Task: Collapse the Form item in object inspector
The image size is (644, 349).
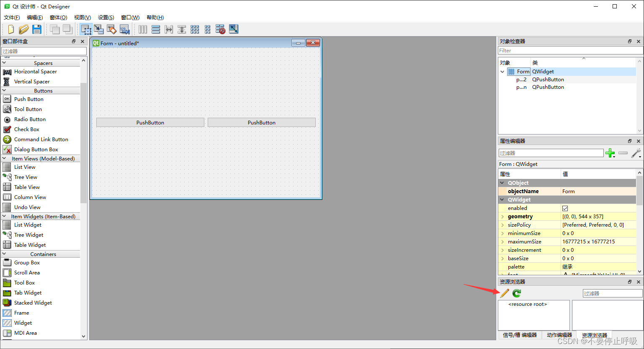Action: click(x=502, y=71)
